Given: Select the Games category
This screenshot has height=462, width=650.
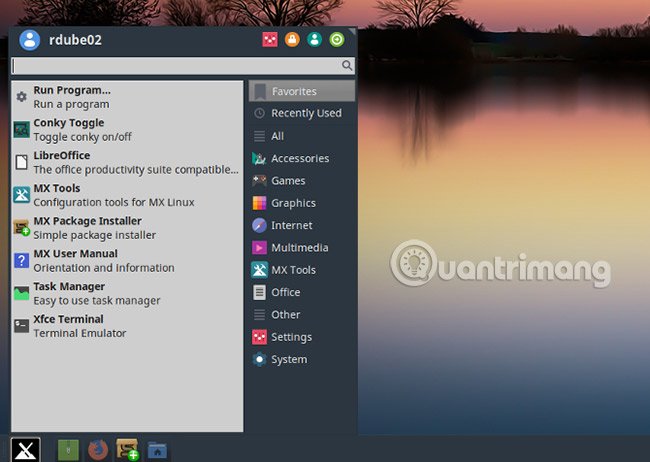Looking at the screenshot, I should (302, 181).
